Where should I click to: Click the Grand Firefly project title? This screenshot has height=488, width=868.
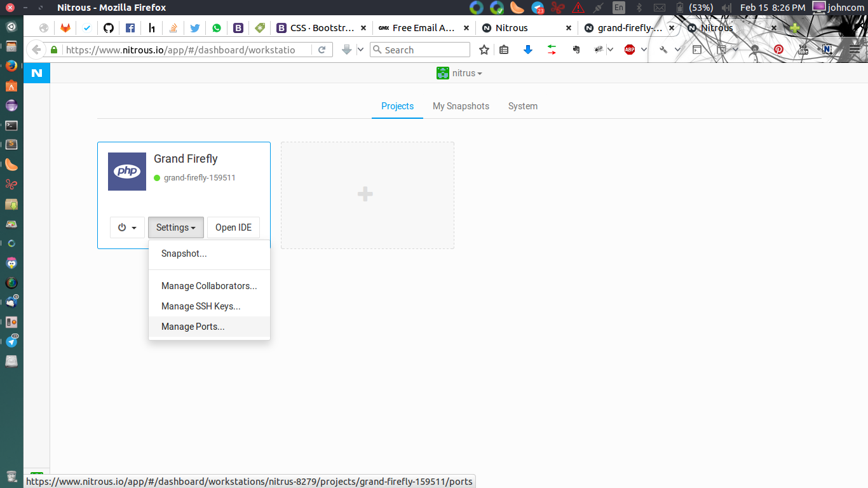click(186, 159)
